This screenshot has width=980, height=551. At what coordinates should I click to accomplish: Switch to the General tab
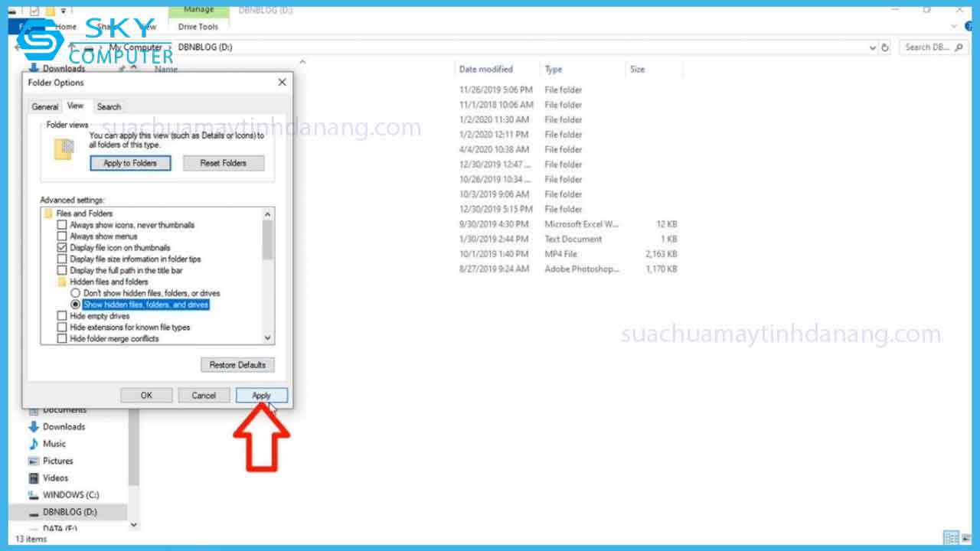click(44, 106)
